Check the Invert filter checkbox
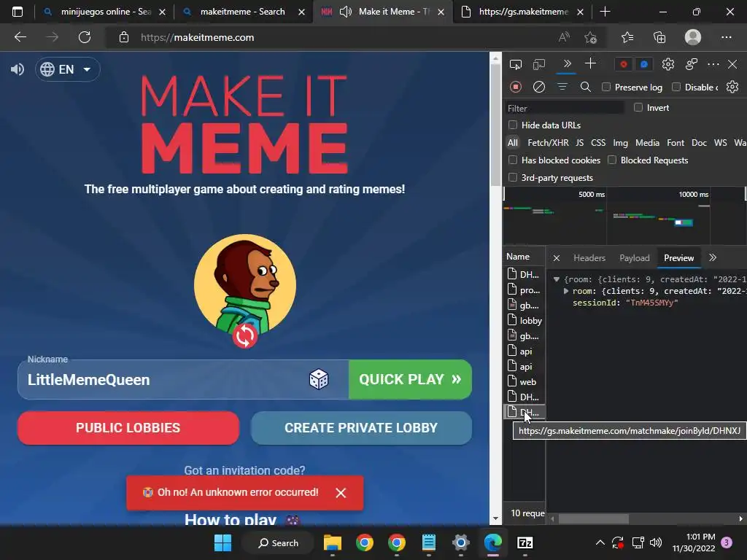The image size is (747, 560). (638, 108)
